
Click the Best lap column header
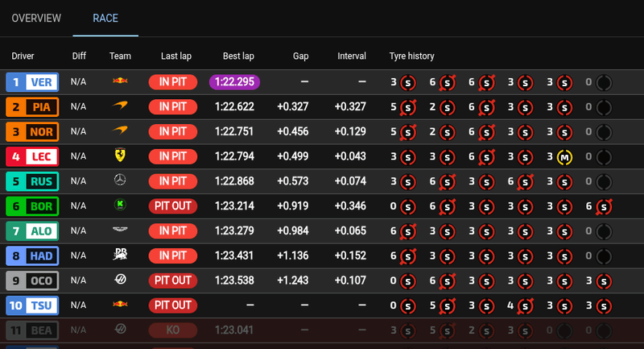click(x=239, y=56)
